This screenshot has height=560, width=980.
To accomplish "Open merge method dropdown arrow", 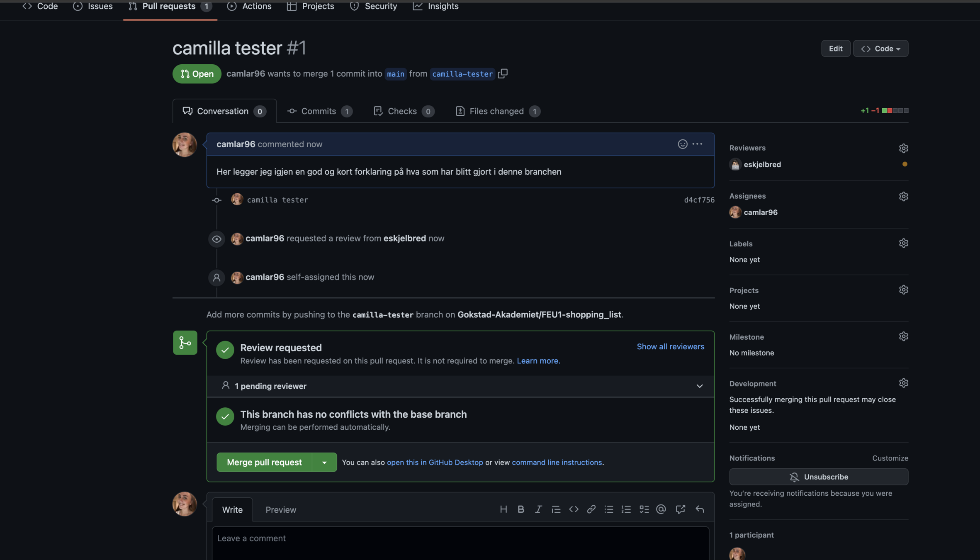I will click(324, 462).
